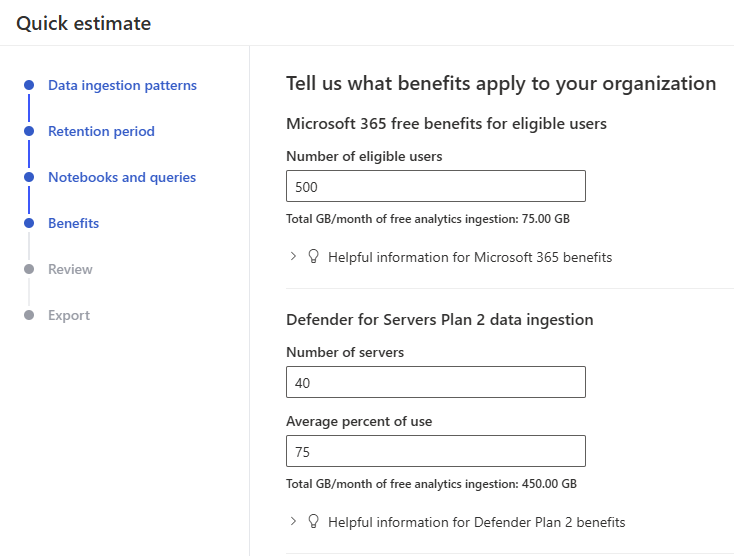This screenshot has width=734, height=556.
Task: Select Notebooks and queries step
Action: (122, 177)
